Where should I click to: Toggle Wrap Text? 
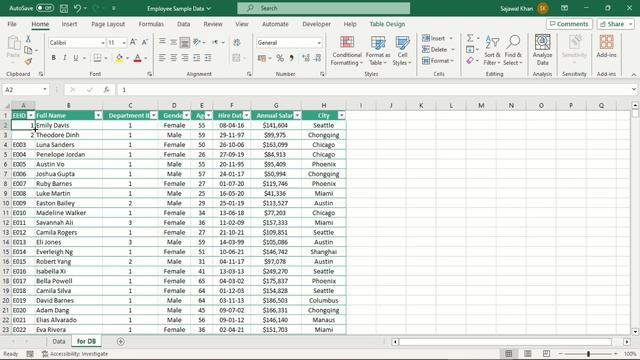(x=237, y=42)
